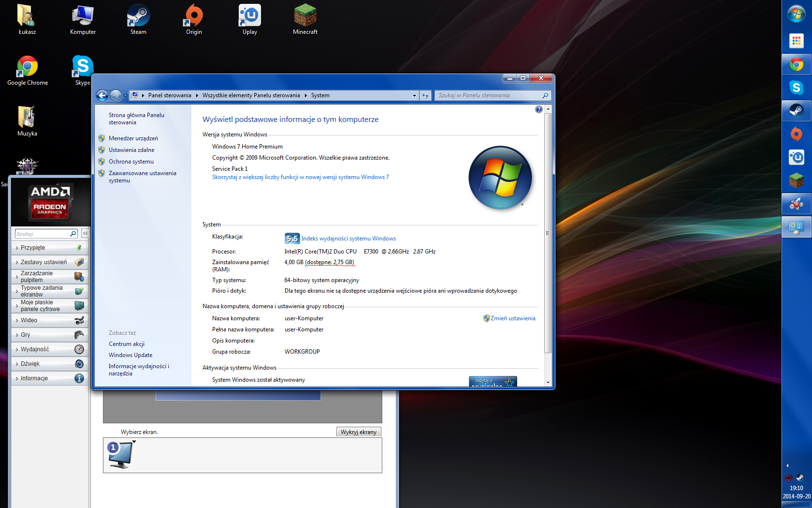The height and width of the screenshot is (508, 812).
Task: Expand Moje płaskie panele cyfrowe section
Action: tap(50, 306)
